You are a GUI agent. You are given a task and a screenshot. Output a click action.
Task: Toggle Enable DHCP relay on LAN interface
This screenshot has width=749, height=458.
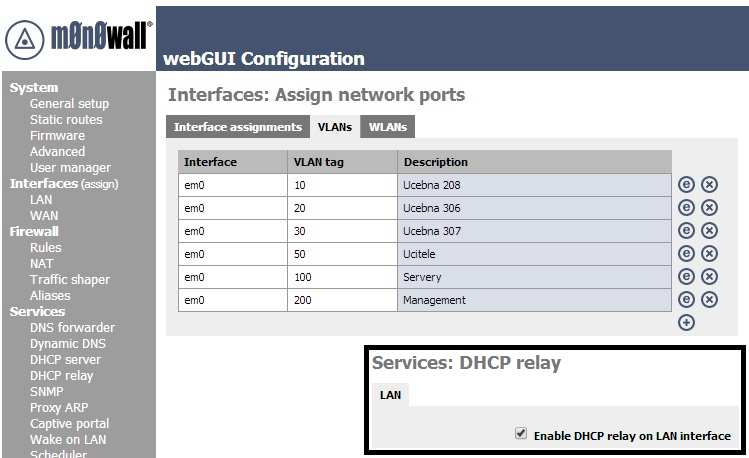pos(521,434)
